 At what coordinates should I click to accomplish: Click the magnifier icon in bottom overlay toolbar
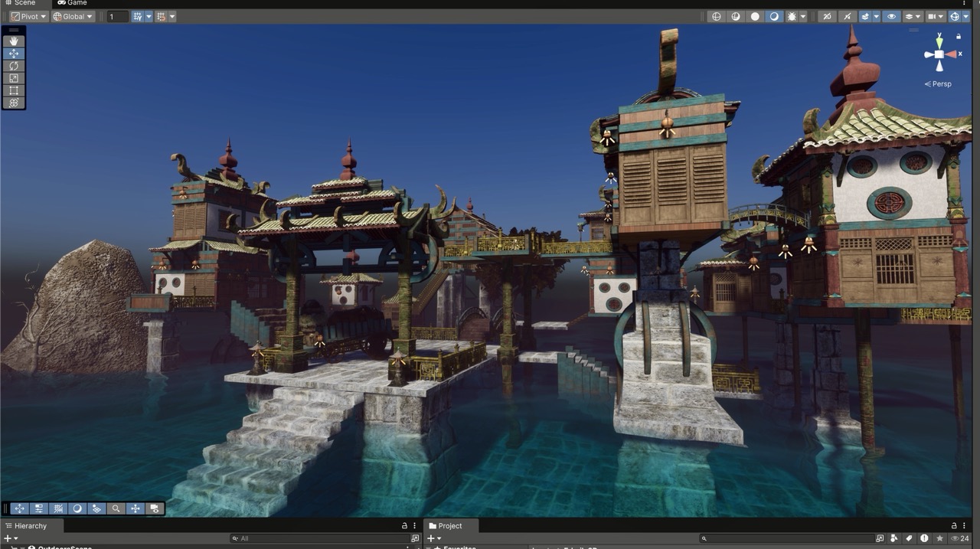click(116, 508)
